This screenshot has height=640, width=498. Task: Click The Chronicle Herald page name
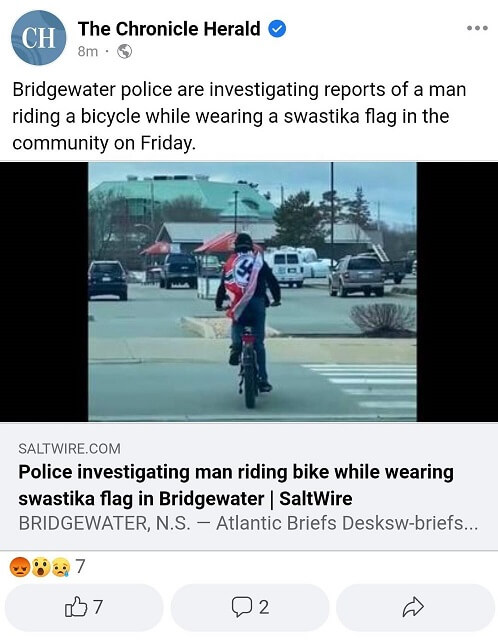click(x=169, y=29)
